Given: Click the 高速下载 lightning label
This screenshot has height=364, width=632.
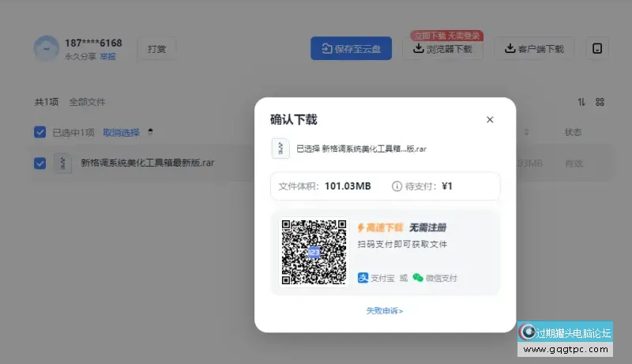Looking at the screenshot, I should [380, 227].
